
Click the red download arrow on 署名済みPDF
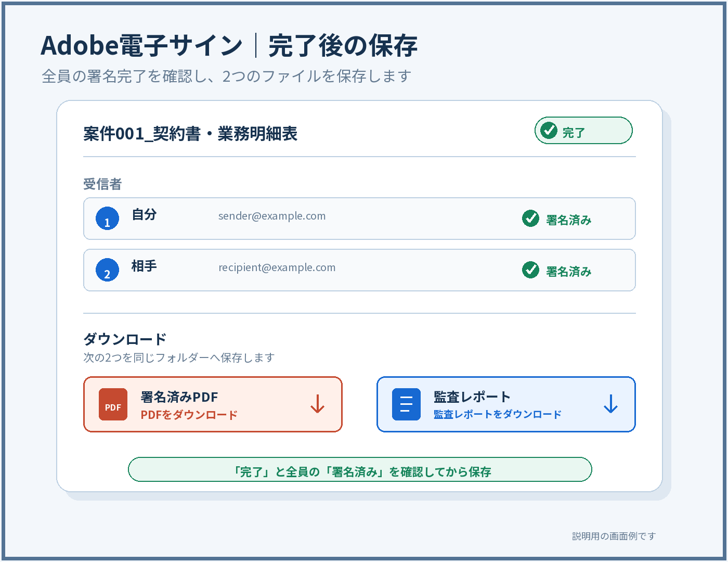[317, 404]
